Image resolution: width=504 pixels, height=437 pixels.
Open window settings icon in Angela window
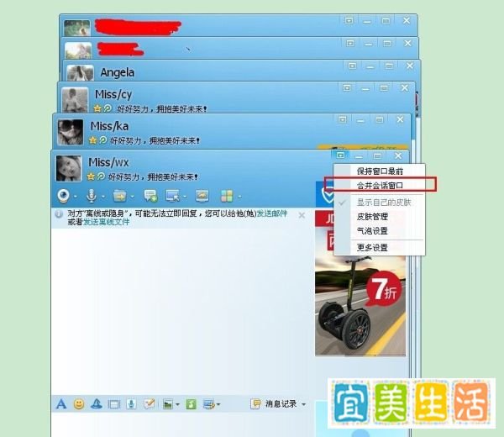[352, 66]
